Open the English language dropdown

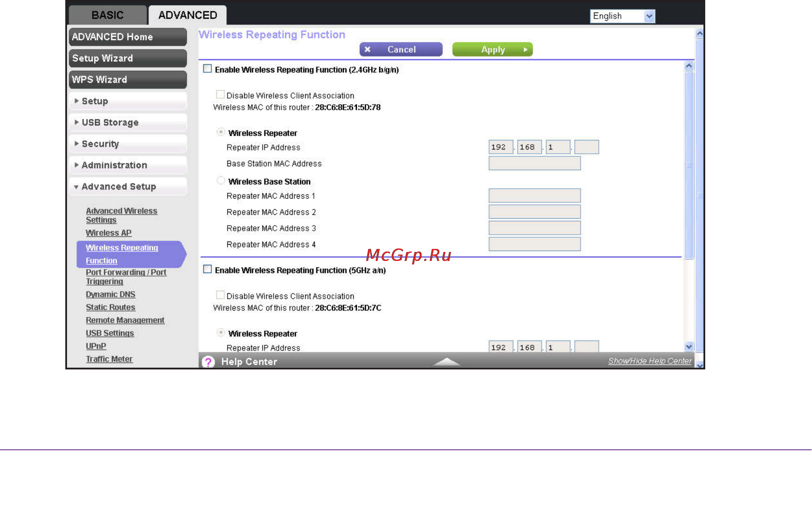point(622,16)
